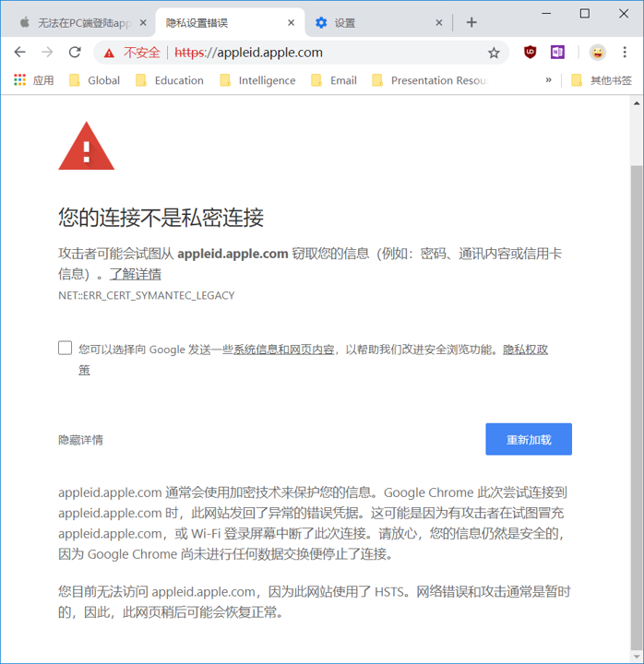Go back using the back arrow

20,53
